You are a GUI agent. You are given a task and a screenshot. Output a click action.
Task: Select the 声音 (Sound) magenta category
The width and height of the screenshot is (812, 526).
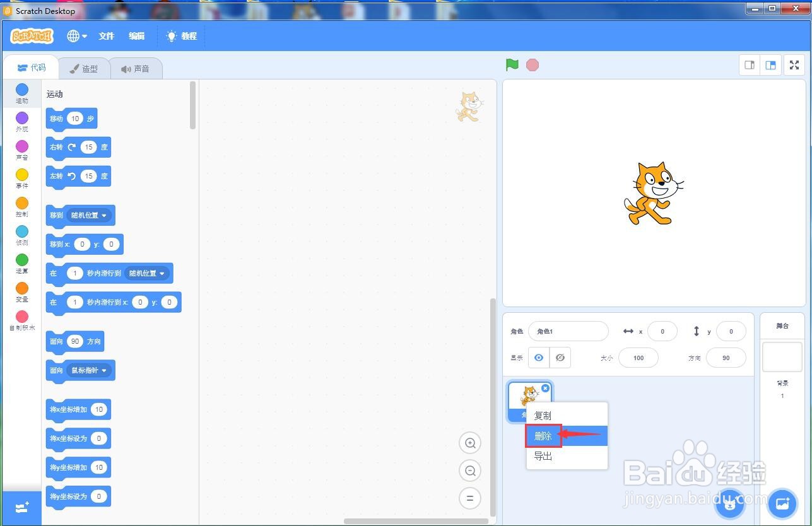(x=22, y=150)
